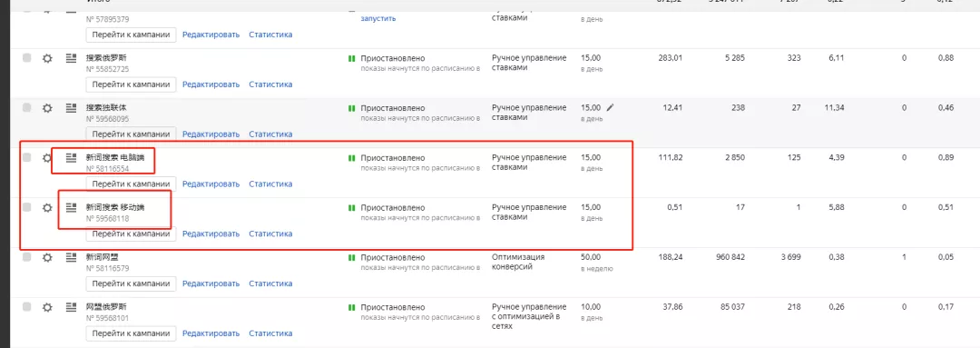Click green pause icon for campaign № 58116554
Viewport: 980px width, 348px height.
(x=351, y=158)
